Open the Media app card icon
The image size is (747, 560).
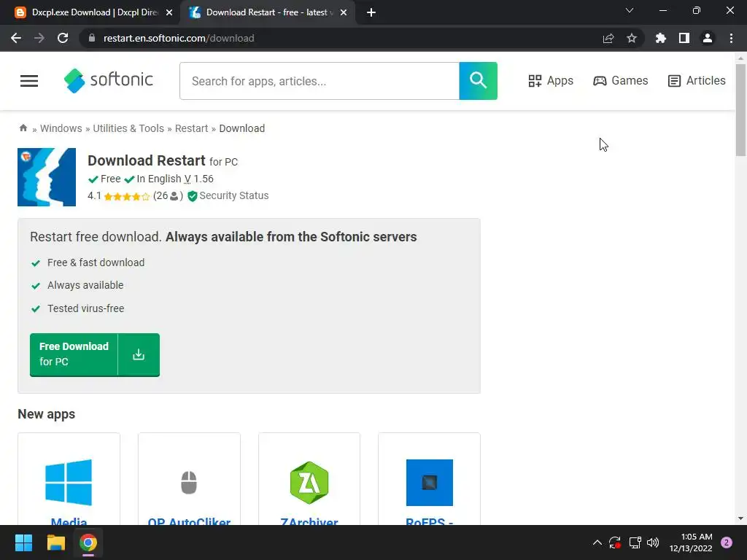pyautogui.click(x=69, y=483)
